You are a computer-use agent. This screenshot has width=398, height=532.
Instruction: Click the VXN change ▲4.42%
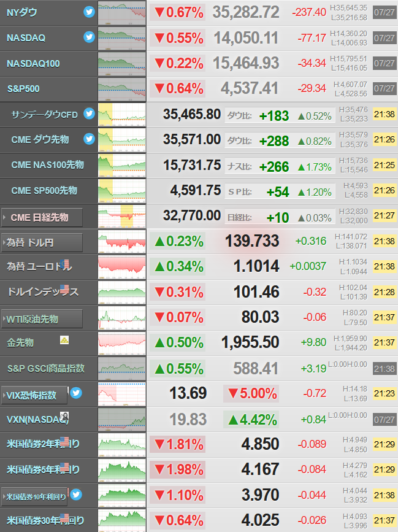(x=251, y=419)
